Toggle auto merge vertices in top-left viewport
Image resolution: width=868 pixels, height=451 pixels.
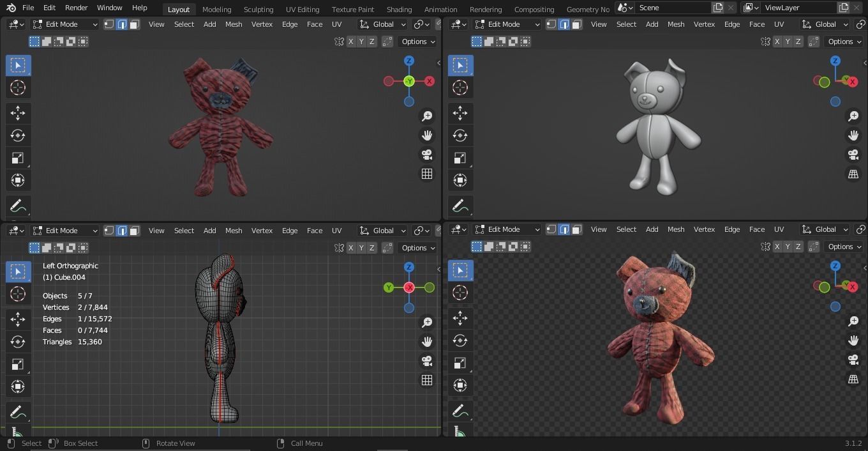coord(387,42)
